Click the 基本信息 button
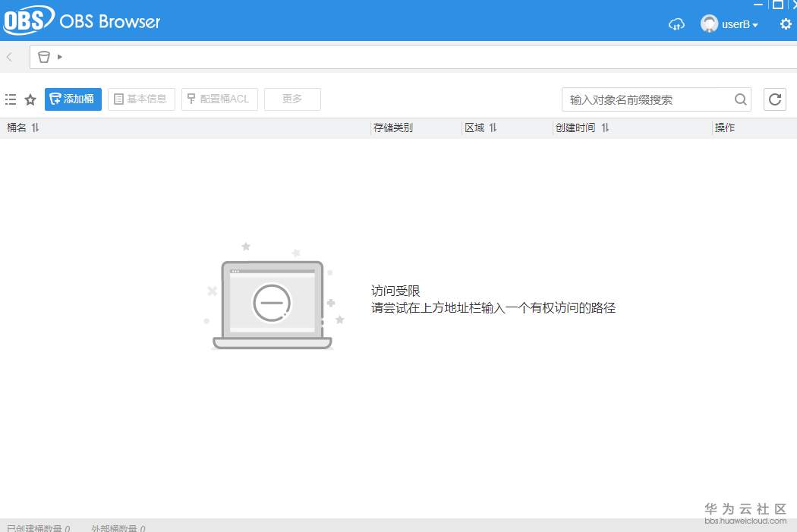The height and width of the screenshot is (532, 797). [141, 99]
